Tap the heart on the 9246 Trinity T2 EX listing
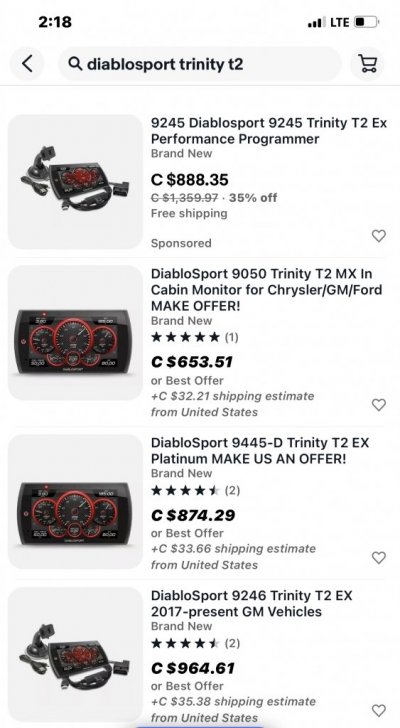Viewport: 400px width, 728px height. (x=379, y=710)
